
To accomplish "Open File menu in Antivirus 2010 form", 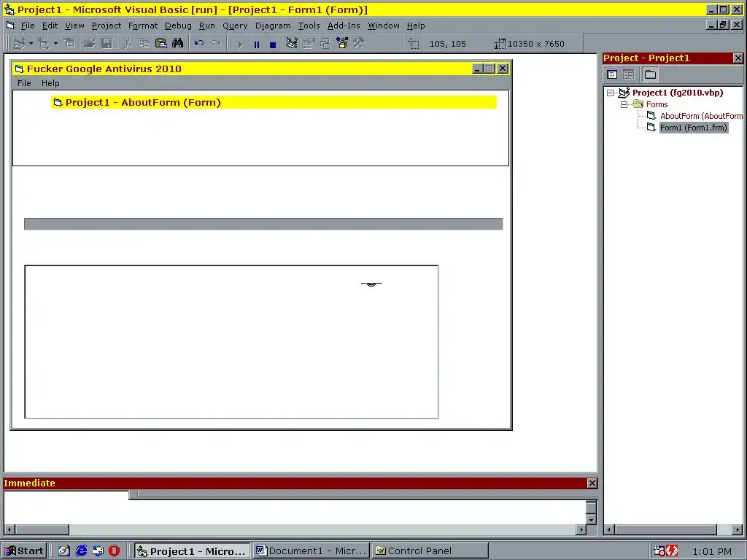I will [24, 83].
